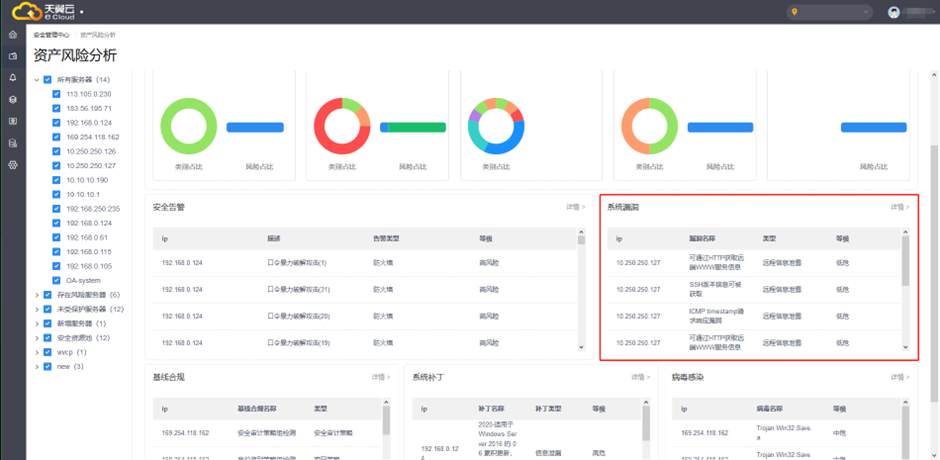Open the bell notifications sidebar icon
This screenshot has height=460, width=940.
pyautogui.click(x=13, y=77)
